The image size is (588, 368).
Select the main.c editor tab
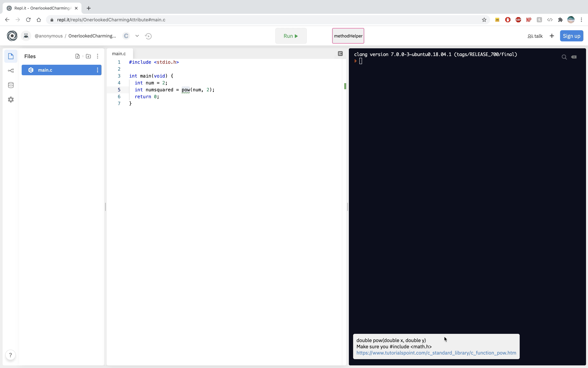119,54
